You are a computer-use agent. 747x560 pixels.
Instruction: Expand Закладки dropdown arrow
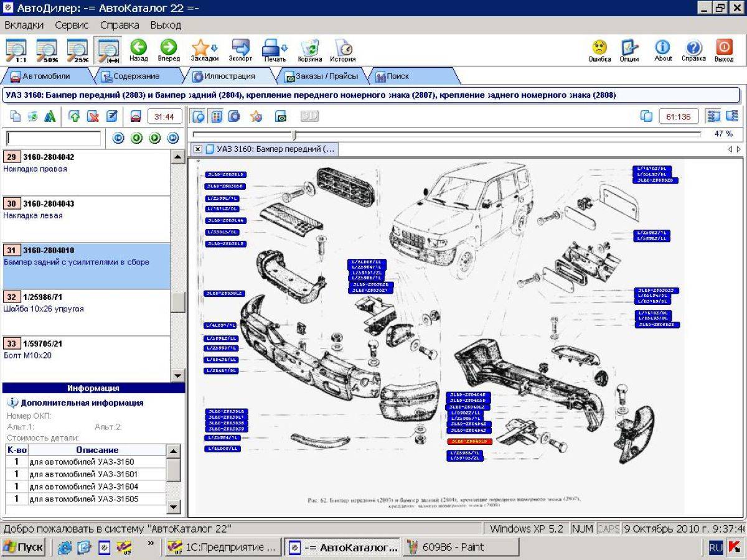point(215,48)
